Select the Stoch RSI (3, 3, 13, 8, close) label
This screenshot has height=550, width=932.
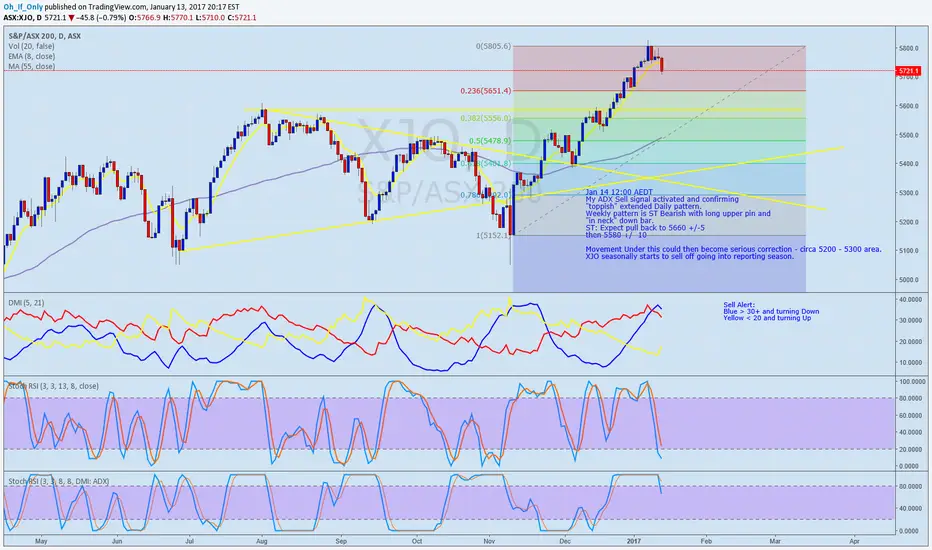[x=53, y=386]
